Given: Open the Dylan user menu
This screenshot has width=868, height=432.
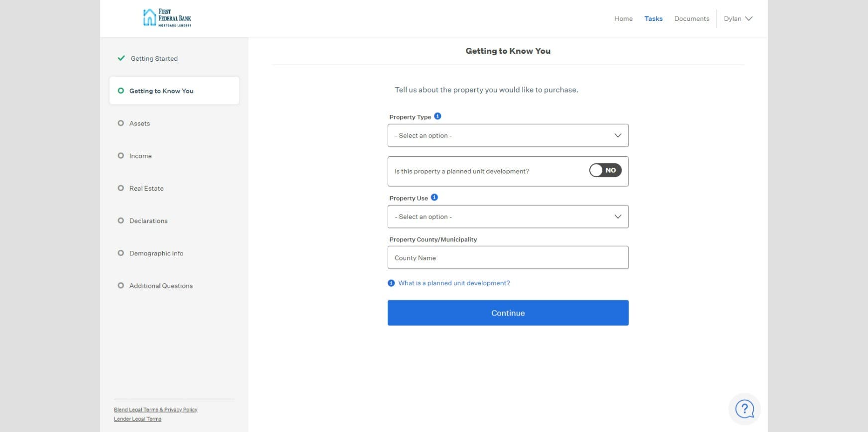Looking at the screenshot, I should tap(738, 19).
